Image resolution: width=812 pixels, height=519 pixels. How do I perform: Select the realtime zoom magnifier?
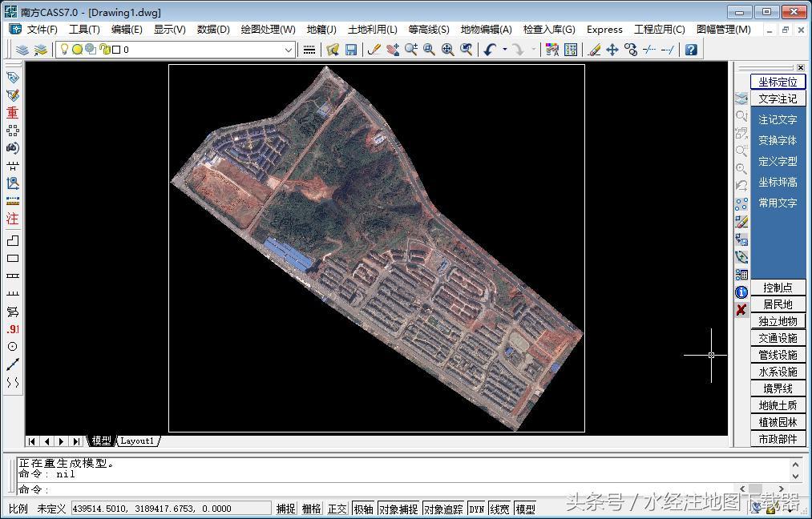click(411, 50)
